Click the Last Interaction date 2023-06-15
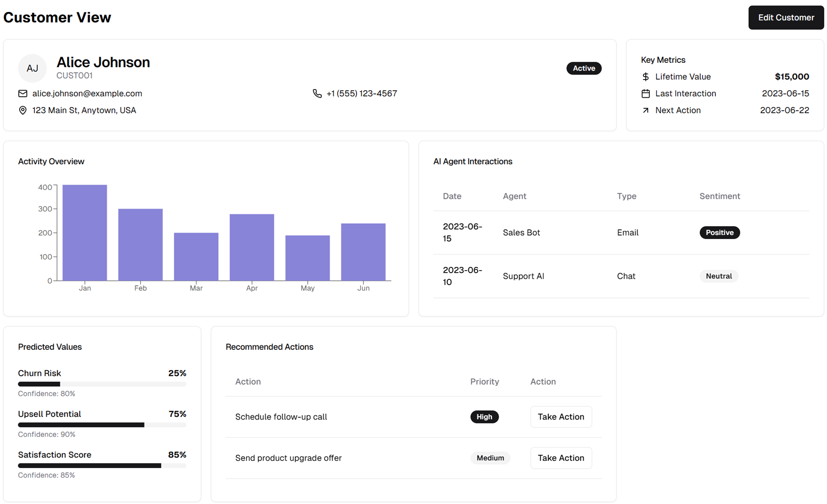Viewport: 827px width, 504px height. pos(785,93)
